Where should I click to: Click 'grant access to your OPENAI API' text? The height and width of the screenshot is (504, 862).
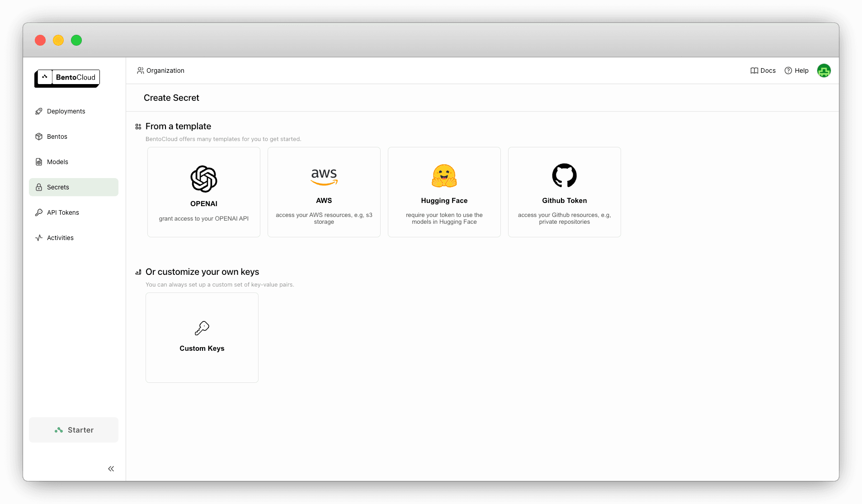click(x=204, y=218)
